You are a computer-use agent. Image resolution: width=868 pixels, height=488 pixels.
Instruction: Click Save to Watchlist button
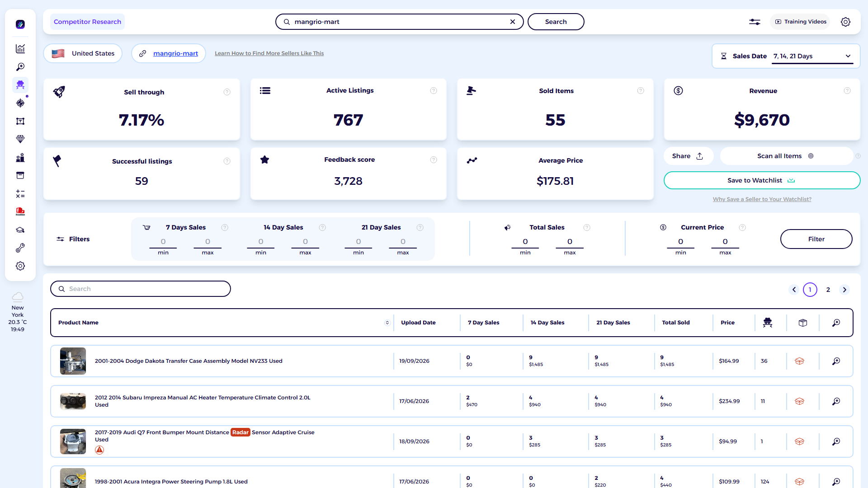pyautogui.click(x=762, y=180)
